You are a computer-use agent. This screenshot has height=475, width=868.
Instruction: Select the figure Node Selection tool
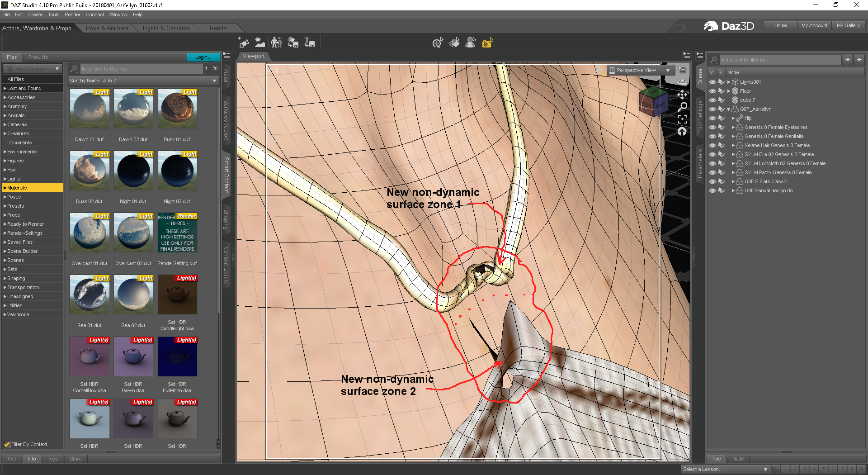coord(471,43)
